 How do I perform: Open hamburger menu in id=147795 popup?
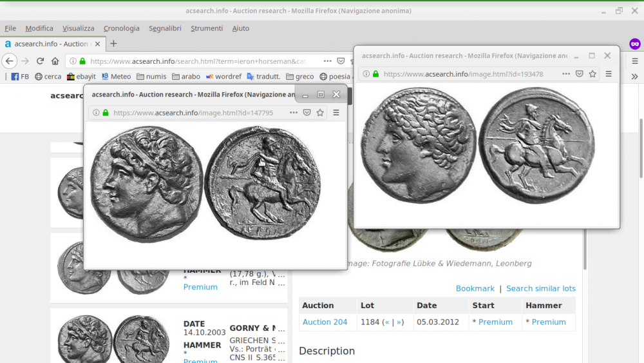[336, 113]
